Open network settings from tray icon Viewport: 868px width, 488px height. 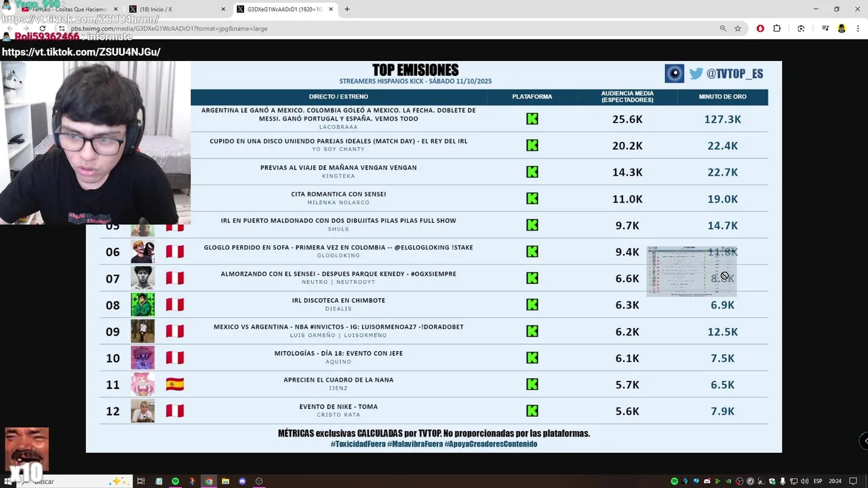(x=793, y=481)
